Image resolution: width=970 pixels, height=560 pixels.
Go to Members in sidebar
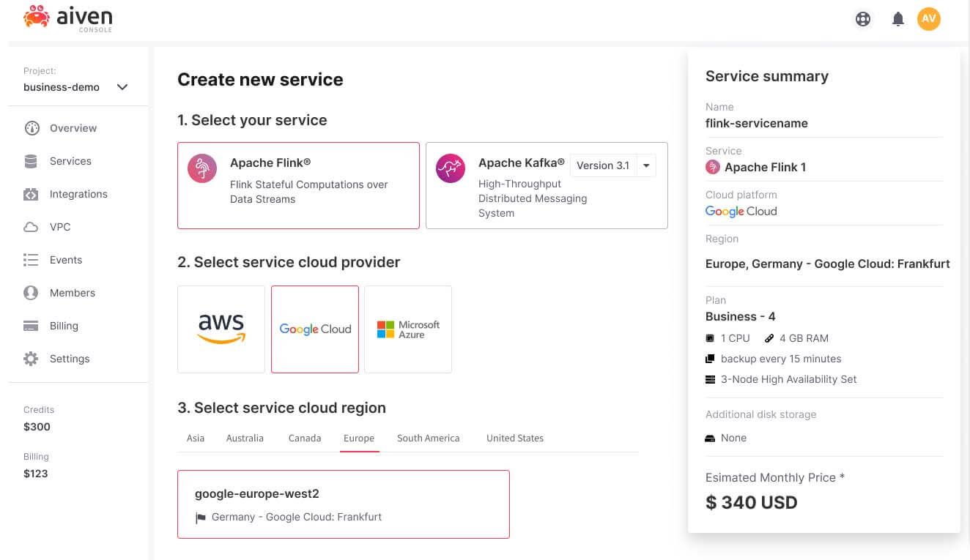click(73, 293)
